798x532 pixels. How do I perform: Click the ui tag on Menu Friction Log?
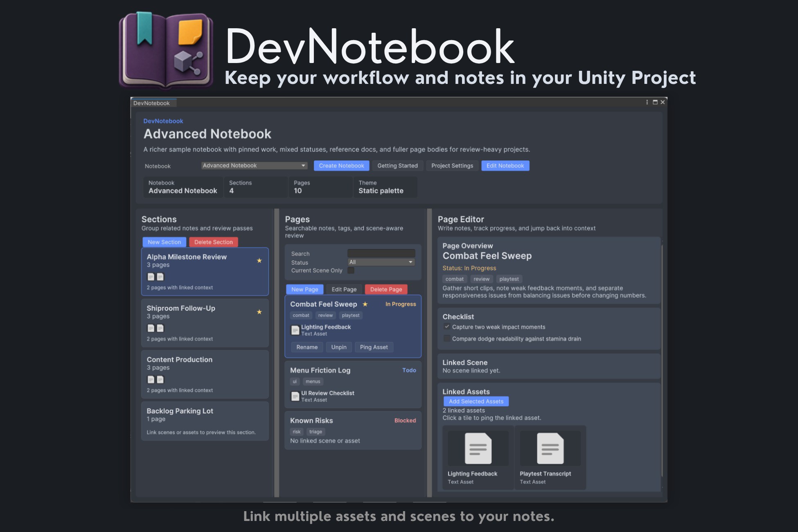tap(295, 381)
